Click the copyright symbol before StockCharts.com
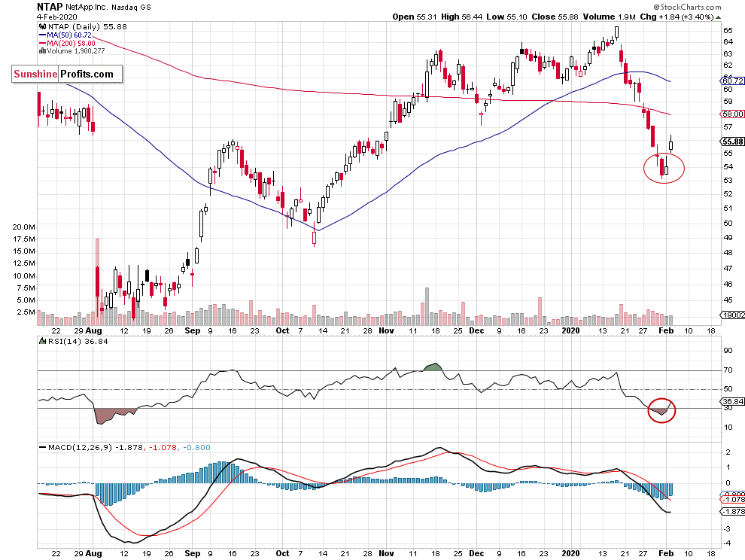 pos(657,7)
